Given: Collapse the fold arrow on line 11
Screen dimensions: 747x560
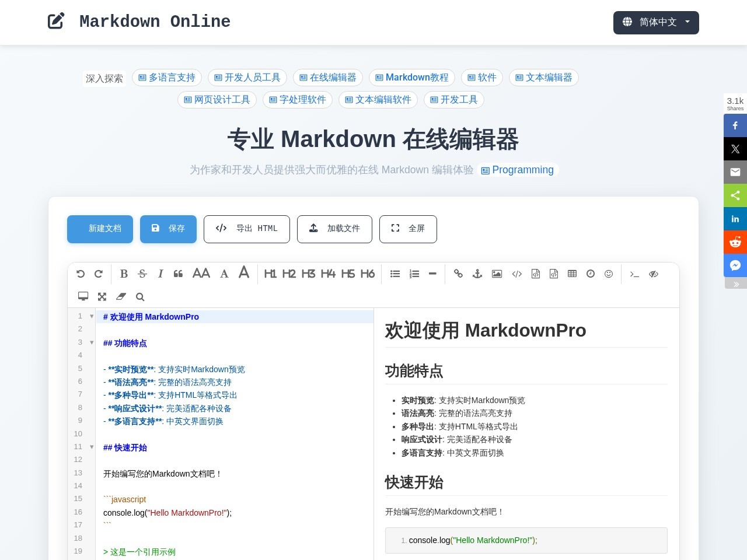Looking at the screenshot, I should [92, 447].
